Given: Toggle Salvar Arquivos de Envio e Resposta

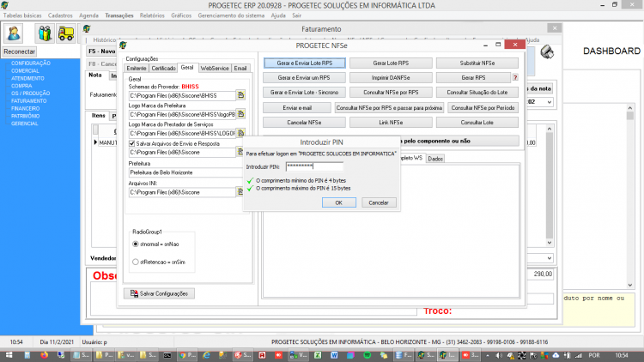Looking at the screenshot, I should point(132,143).
